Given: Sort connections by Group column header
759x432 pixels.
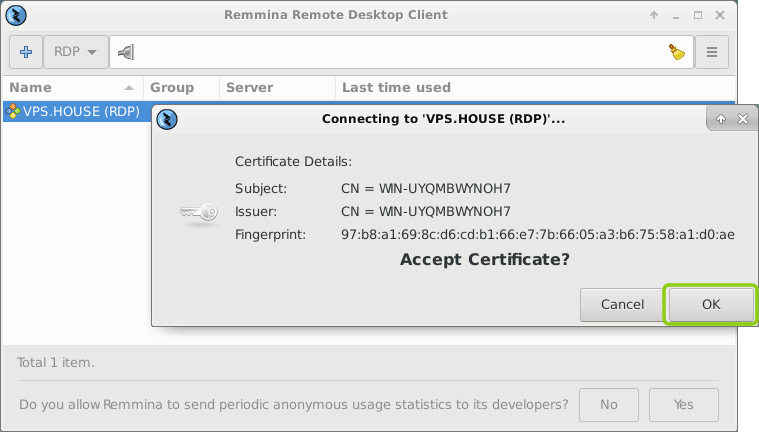Looking at the screenshot, I should [180, 87].
